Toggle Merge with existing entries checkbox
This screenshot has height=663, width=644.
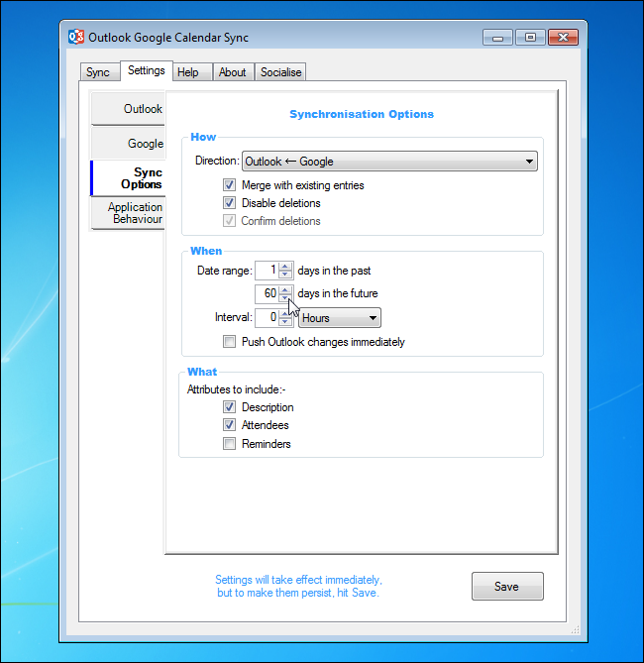click(229, 185)
